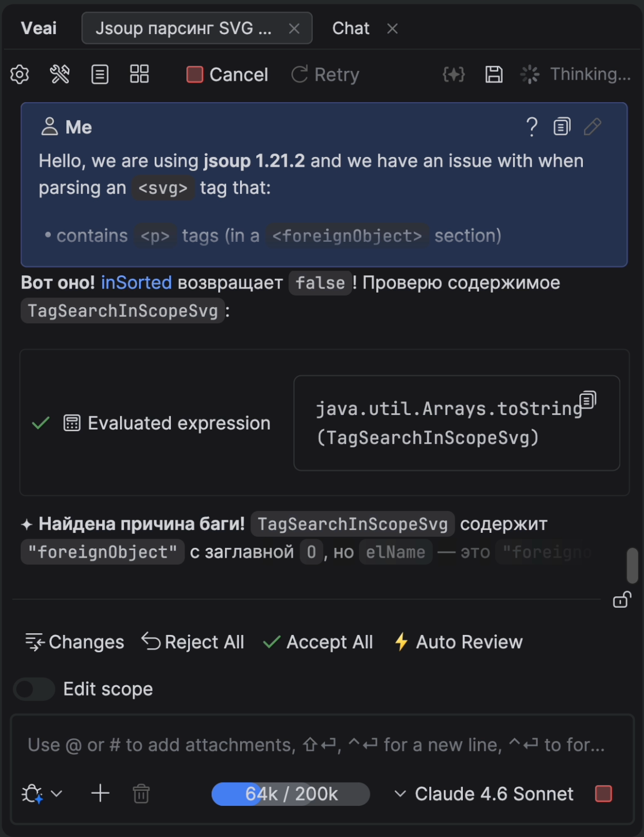
Task: Save the conversation via floppy disk icon
Action: coord(493,74)
